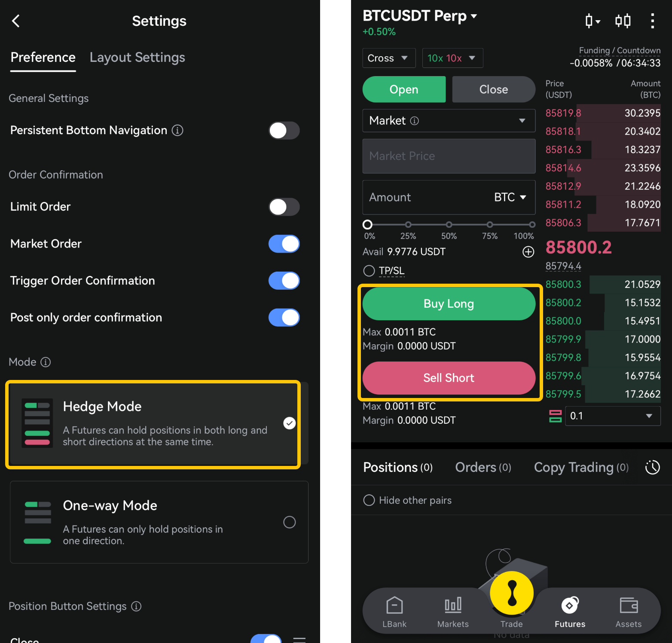Go back from Settings screen

(16, 21)
